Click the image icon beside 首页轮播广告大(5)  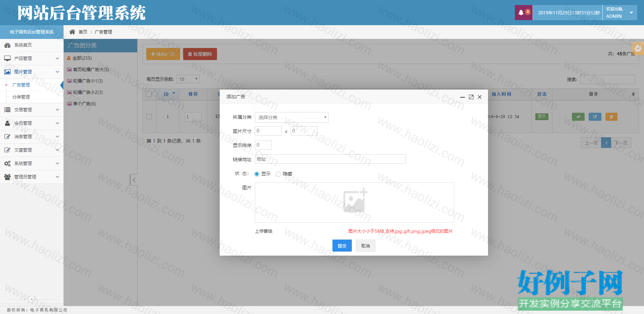point(69,69)
